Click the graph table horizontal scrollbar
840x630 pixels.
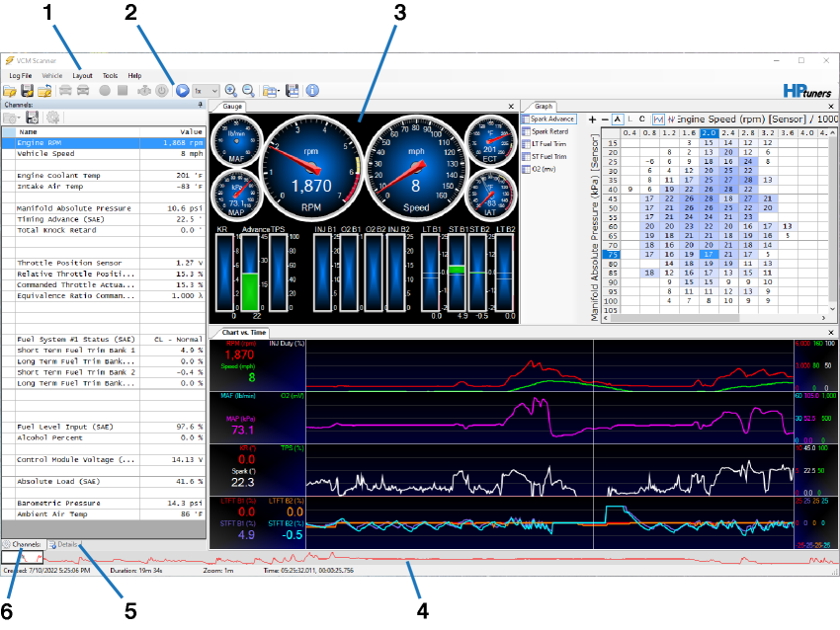tap(715, 318)
